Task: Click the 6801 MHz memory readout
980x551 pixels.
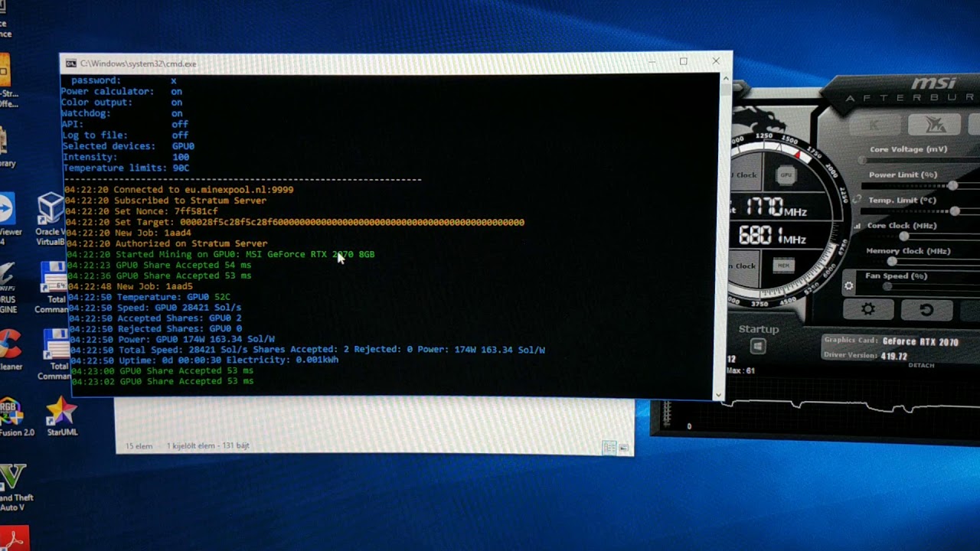Action: click(772, 236)
